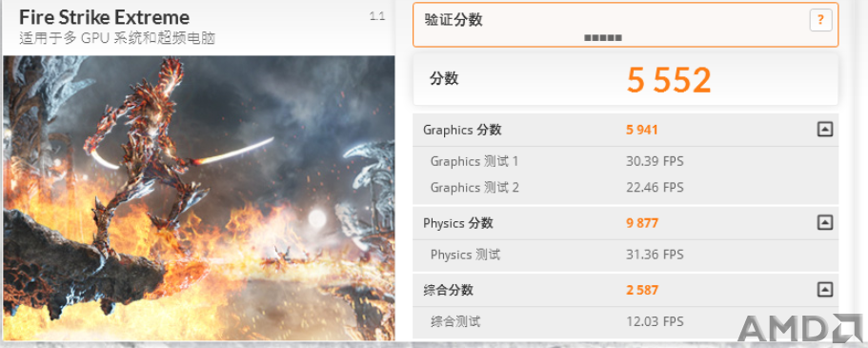The image size is (868, 348).
Task: Collapse the Graphics 分数 section
Action: (x=825, y=130)
